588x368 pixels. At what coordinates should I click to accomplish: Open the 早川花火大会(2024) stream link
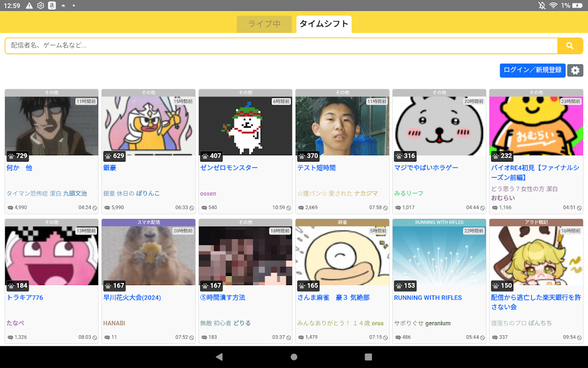pos(132,297)
